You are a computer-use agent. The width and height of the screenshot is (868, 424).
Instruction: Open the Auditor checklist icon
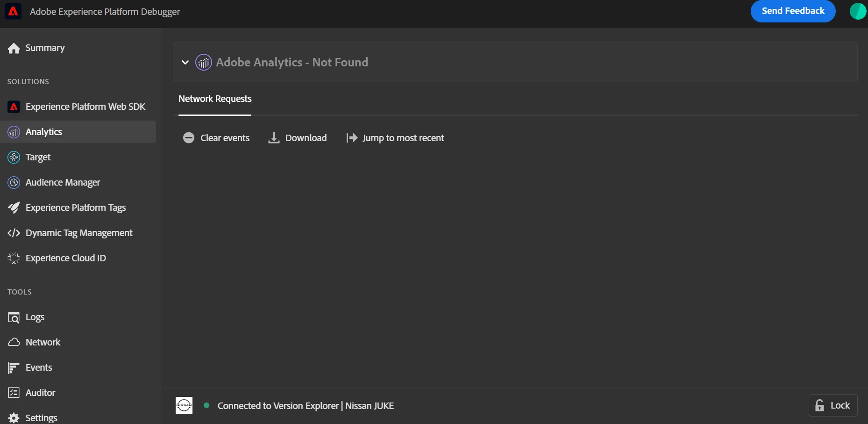14,393
